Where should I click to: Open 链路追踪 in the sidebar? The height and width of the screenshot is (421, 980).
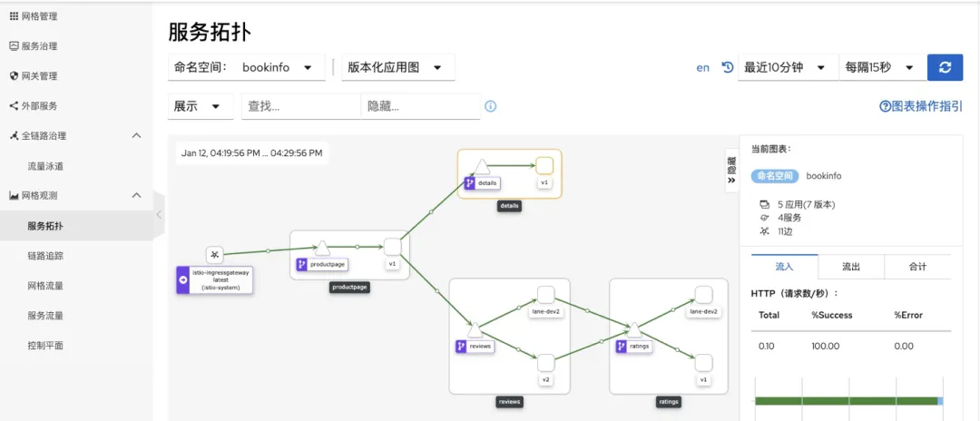coord(45,256)
